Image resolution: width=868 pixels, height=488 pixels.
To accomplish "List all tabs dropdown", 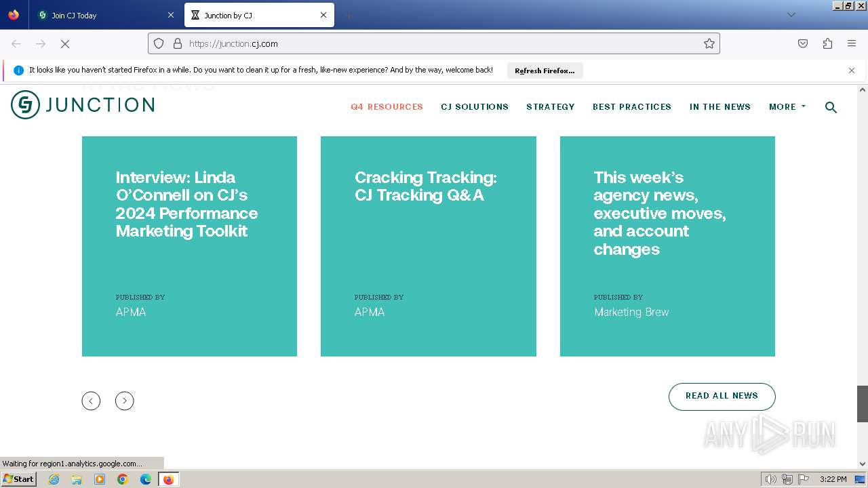I will point(791,15).
